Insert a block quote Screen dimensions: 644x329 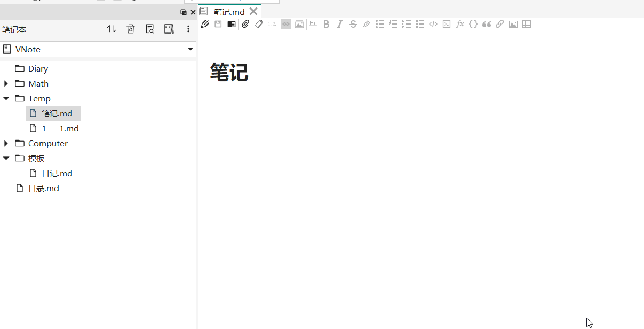coord(487,24)
